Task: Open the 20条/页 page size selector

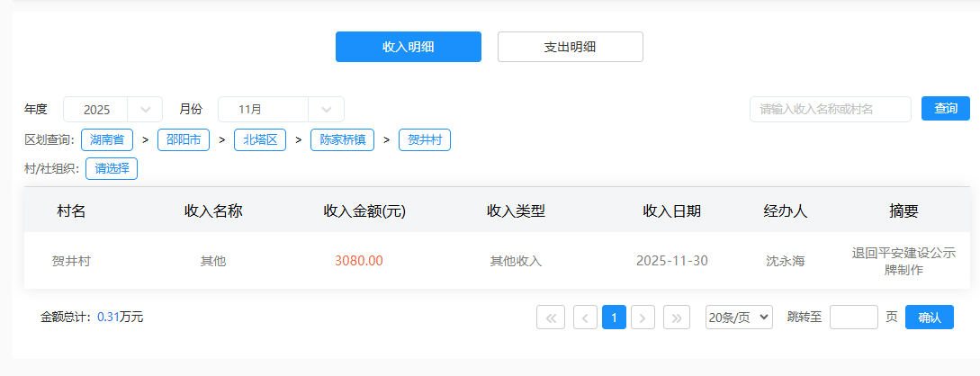Action: pos(739,318)
